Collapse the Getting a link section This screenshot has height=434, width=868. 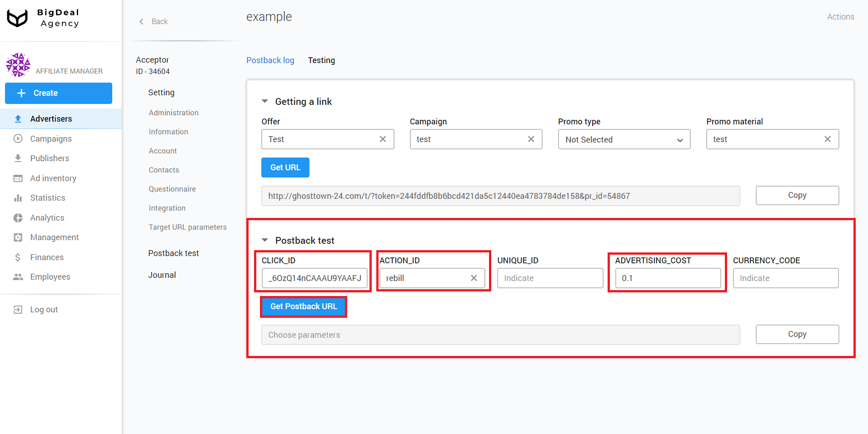click(265, 101)
